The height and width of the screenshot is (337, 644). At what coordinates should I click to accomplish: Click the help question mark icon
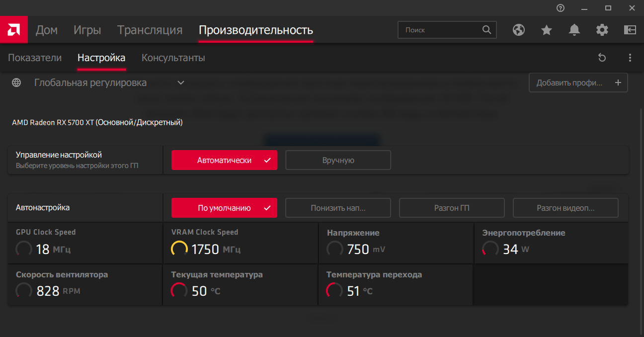tap(561, 8)
